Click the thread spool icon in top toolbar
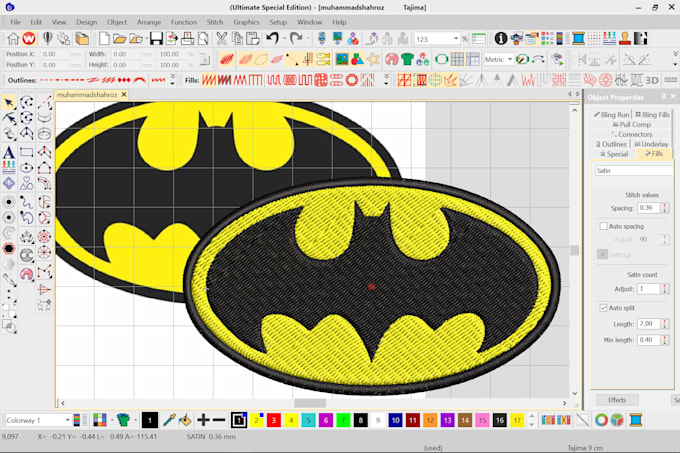The width and height of the screenshot is (680, 453). pyautogui.click(x=578, y=39)
